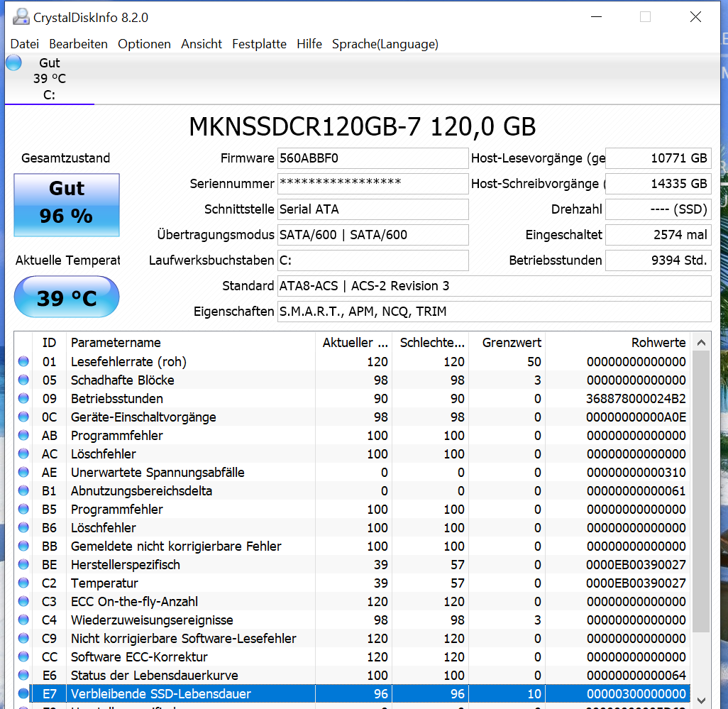This screenshot has width=728, height=709.
Task: Click the drive title MKNSSDCR120GB-7 120,0 GB
Action: pos(362,127)
